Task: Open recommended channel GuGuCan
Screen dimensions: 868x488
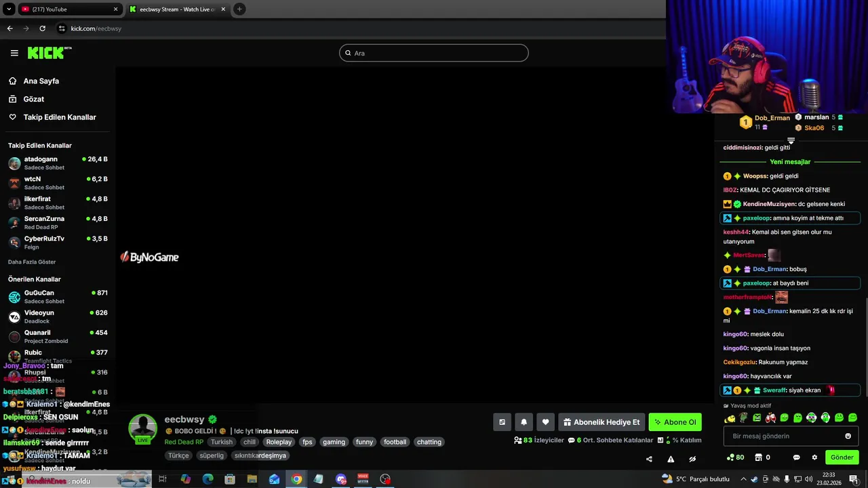Action: pyautogui.click(x=58, y=297)
